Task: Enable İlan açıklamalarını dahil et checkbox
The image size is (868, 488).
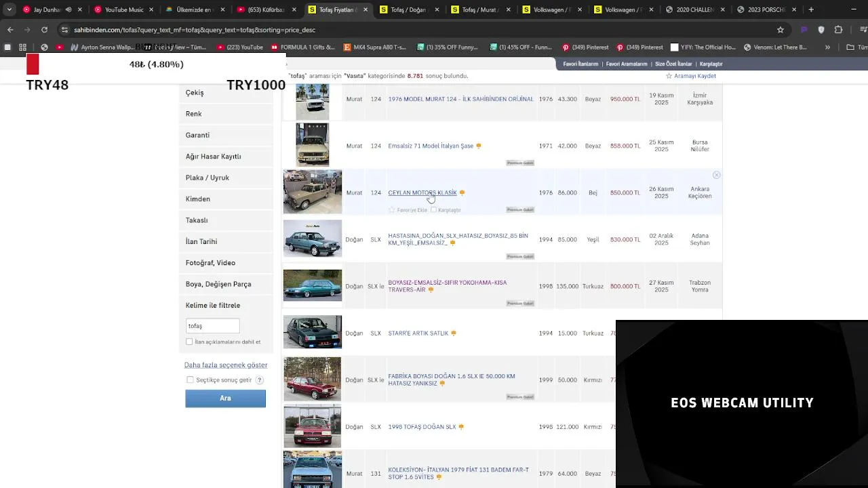Action: point(189,342)
